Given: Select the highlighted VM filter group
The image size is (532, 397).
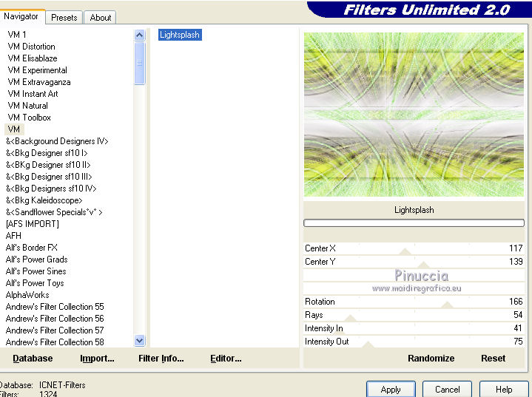Looking at the screenshot, I should 14,129.
